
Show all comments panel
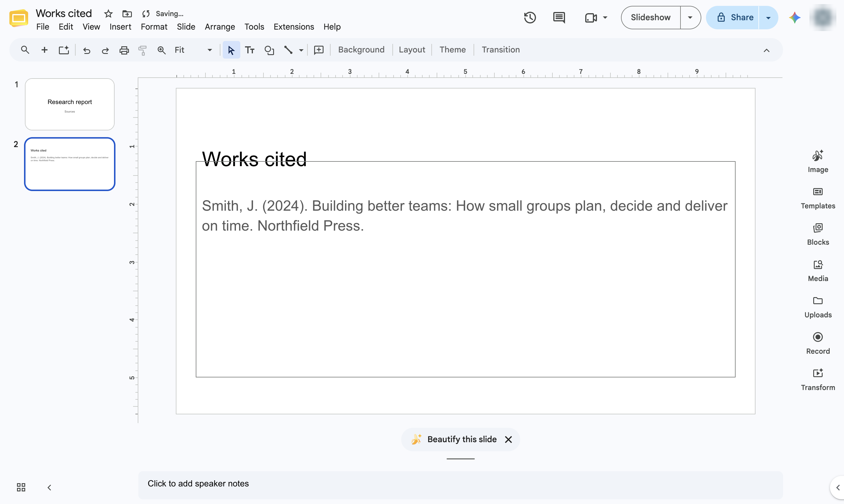point(559,17)
